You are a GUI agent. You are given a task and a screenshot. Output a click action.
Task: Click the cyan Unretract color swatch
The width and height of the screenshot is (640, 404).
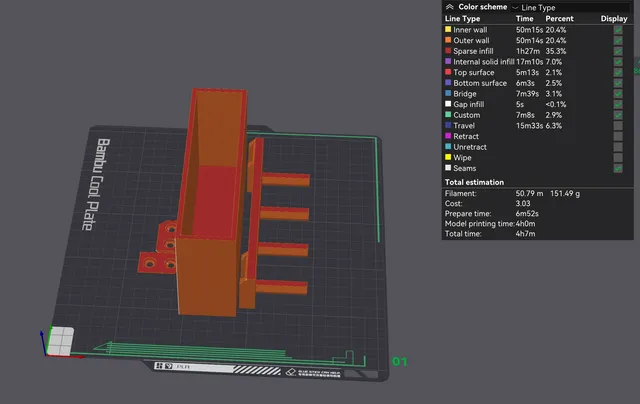coord(448,147)
